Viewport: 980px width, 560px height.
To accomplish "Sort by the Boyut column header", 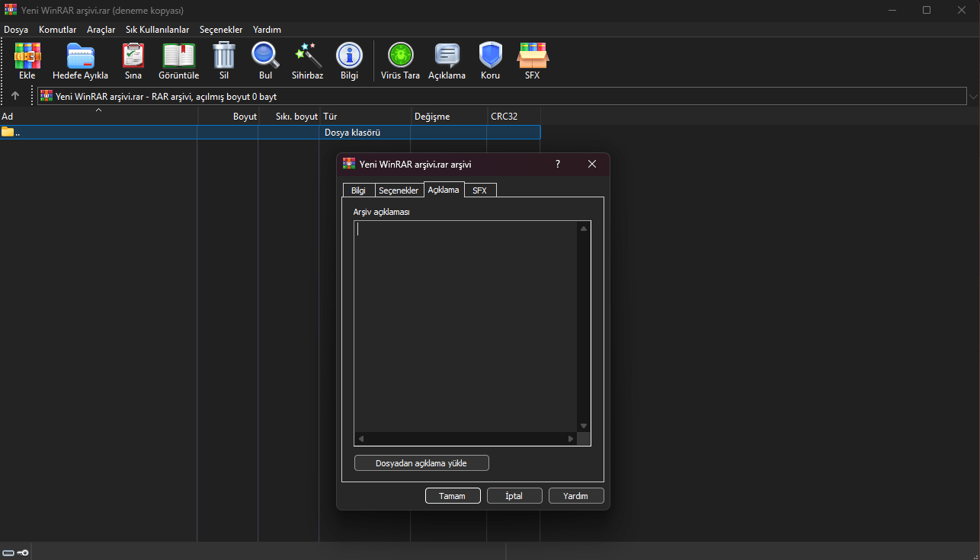I will 228,117.
